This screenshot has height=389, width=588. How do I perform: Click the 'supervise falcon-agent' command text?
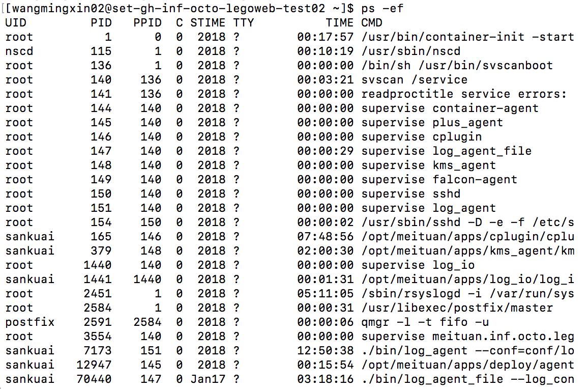coord(439,179)
